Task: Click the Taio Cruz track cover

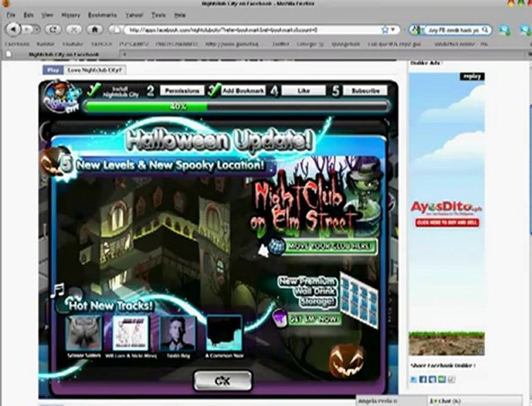Action: click(x=178, y=333)
